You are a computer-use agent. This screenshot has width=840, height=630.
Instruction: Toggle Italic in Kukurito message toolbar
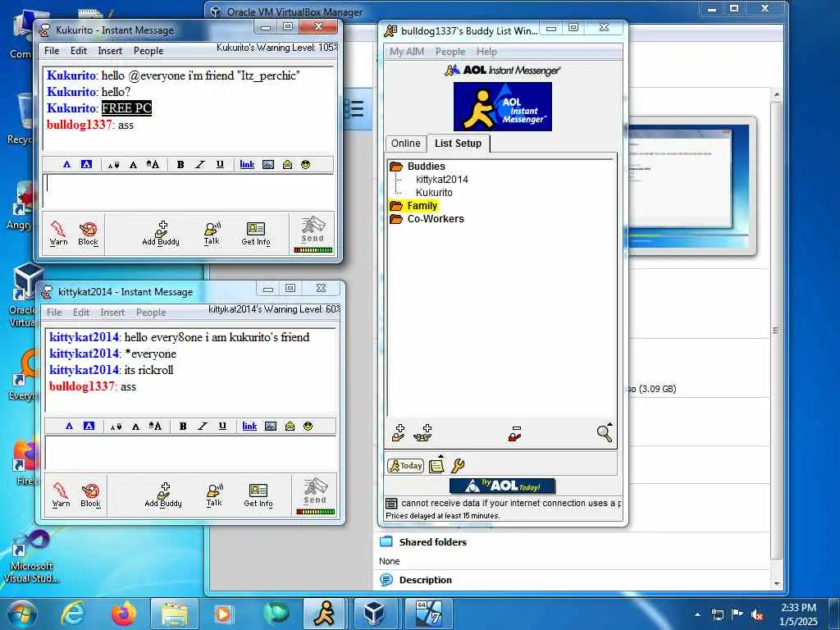coord(200,164)
